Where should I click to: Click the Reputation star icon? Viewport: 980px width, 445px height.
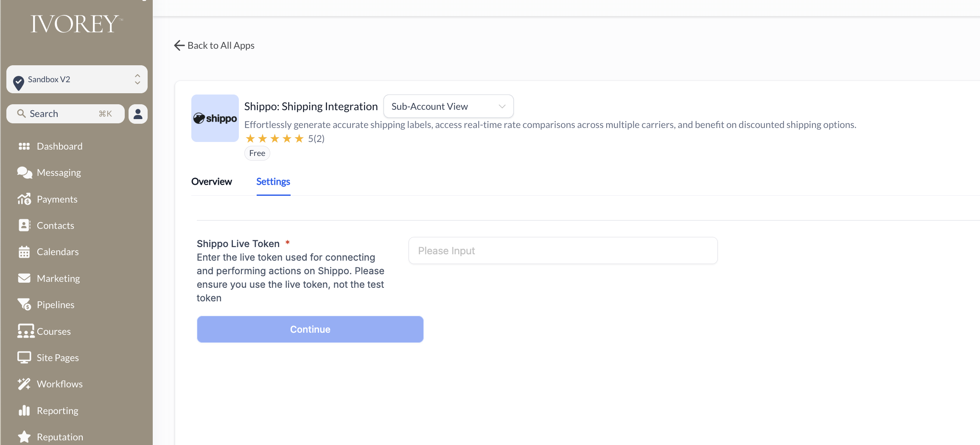[24, 437]
